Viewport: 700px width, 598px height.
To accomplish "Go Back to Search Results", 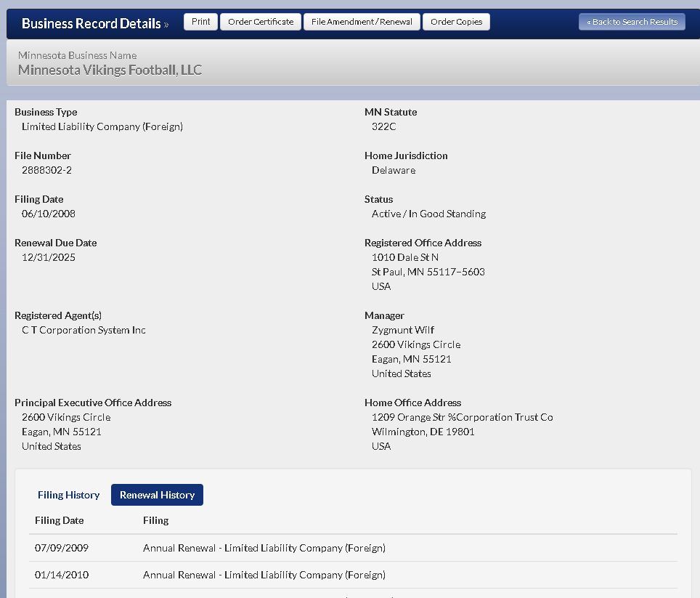I will (632, 22).
